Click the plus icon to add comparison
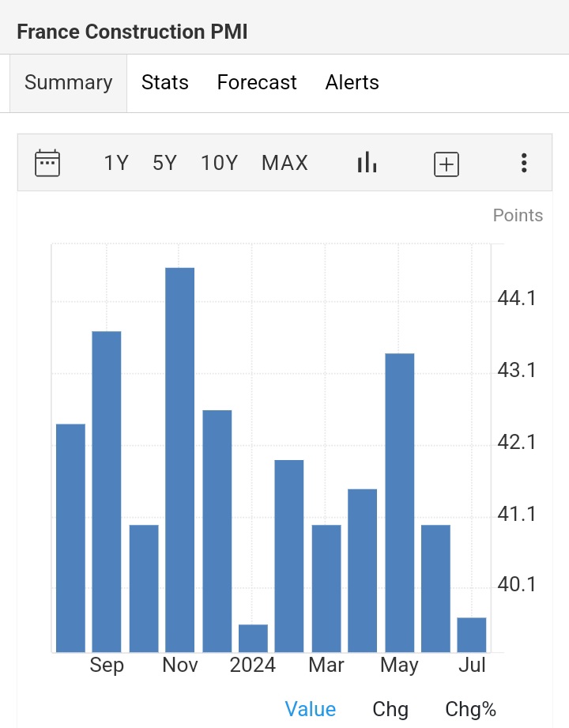This screenshot has height=728, width=569. [447, 164]
